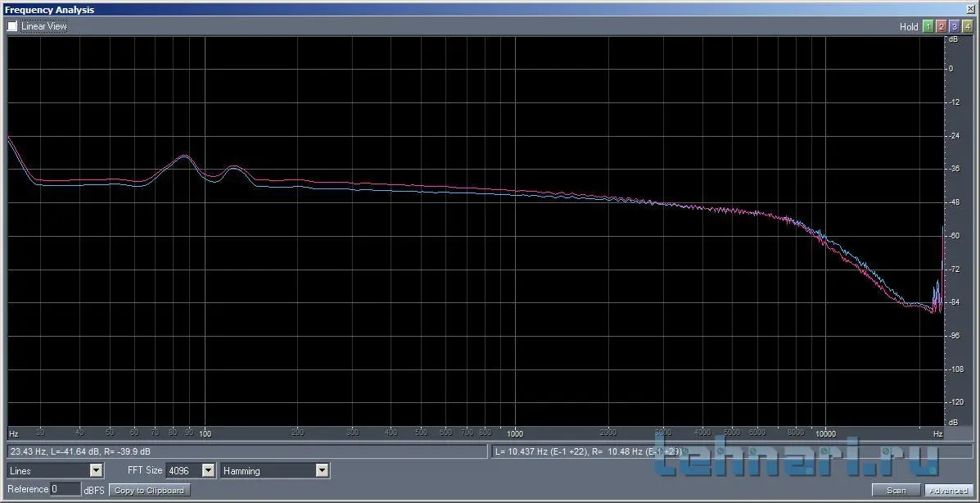Enable the Linear View checkbox

tap(12, 26)
